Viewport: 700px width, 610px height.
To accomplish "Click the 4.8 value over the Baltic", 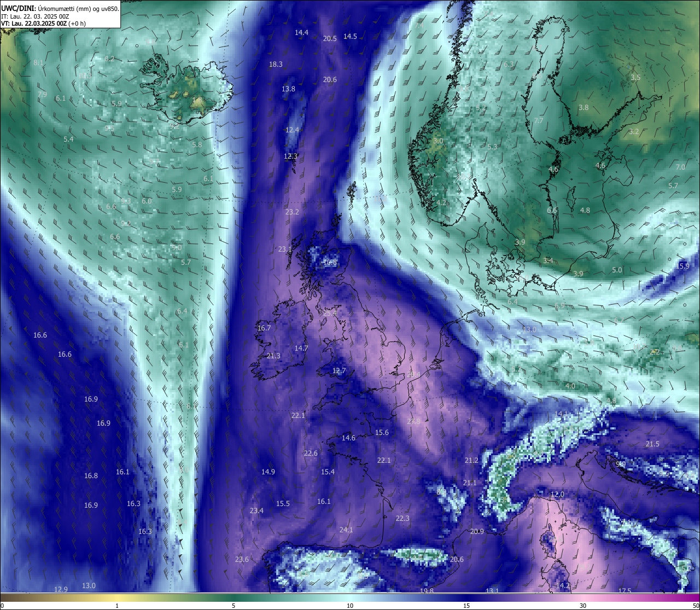I will (x=585, y=211).
